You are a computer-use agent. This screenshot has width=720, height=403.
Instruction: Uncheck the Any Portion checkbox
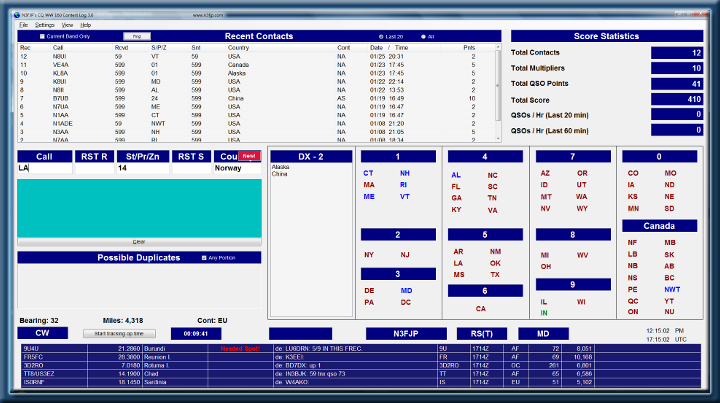204,257
